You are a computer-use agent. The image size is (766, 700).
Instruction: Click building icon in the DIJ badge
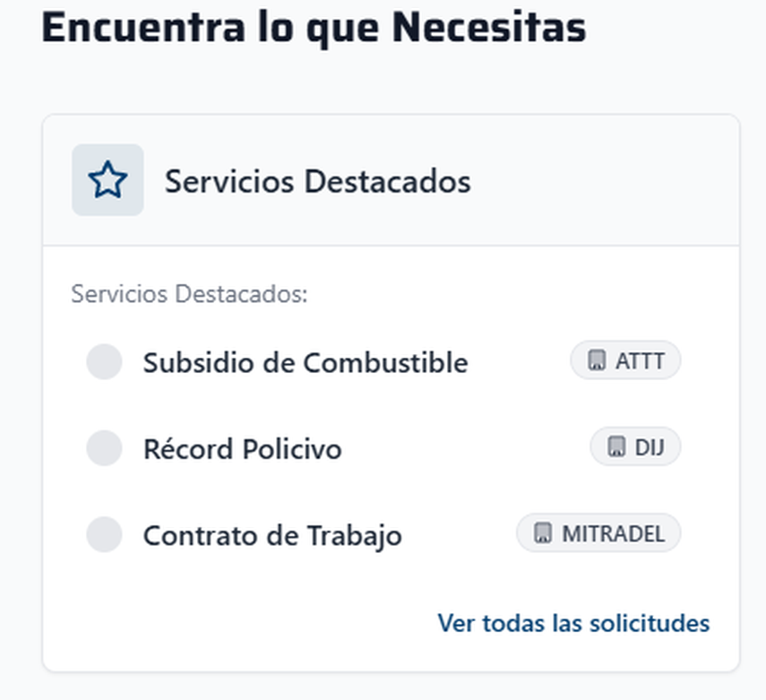615,447
